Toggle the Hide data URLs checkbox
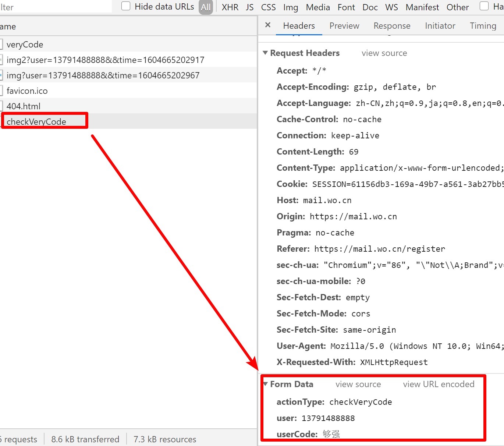Image resolution: width=504 pixels, height=446 pixels. [x=126, y=6]
